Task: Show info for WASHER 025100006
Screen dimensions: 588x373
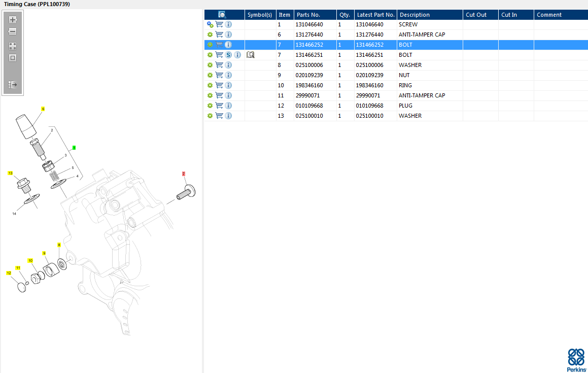Action: [228, 65]
